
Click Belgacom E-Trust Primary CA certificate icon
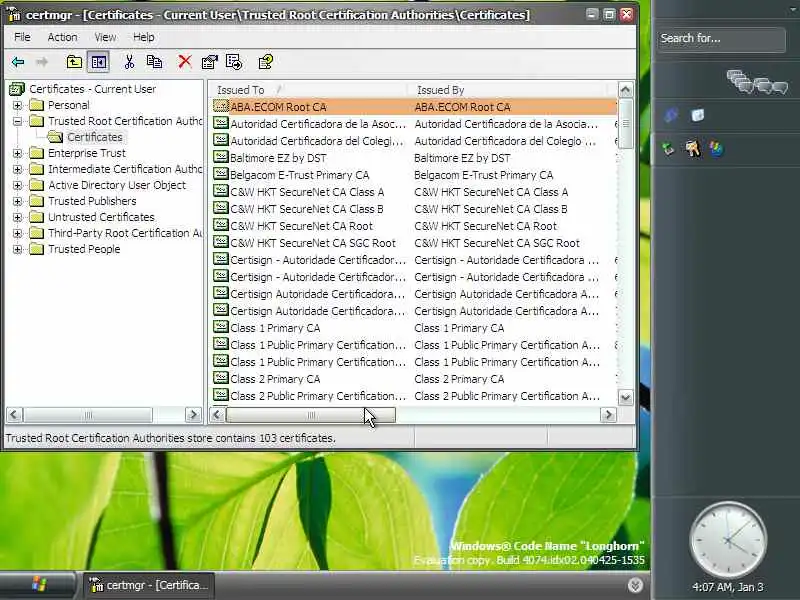[x=220, y=174]
